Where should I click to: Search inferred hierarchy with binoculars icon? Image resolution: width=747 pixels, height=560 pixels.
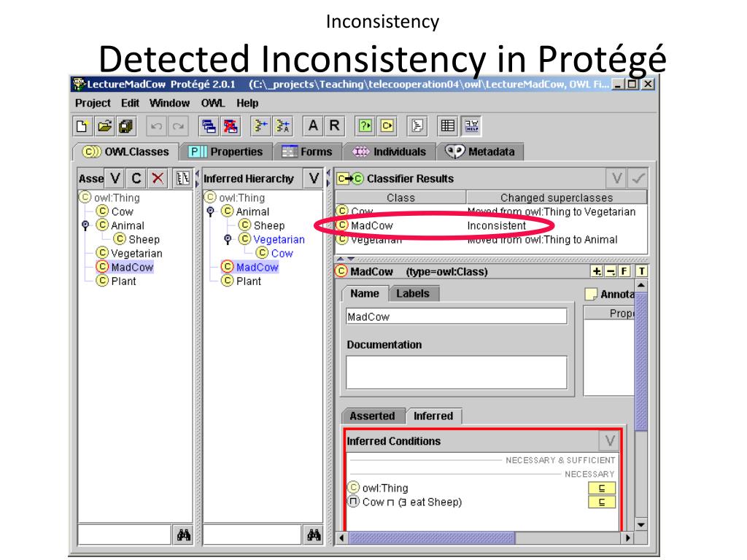click(x=314, y=535)
